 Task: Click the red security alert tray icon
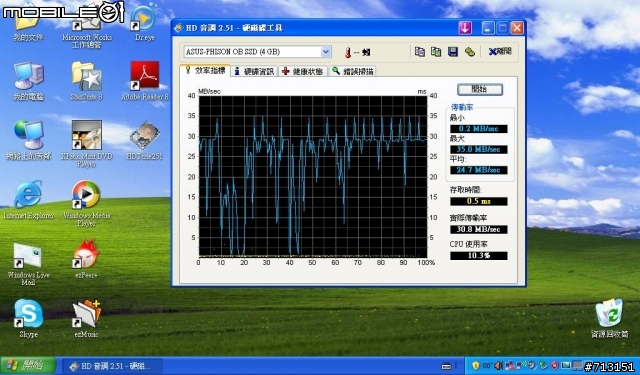554,366
